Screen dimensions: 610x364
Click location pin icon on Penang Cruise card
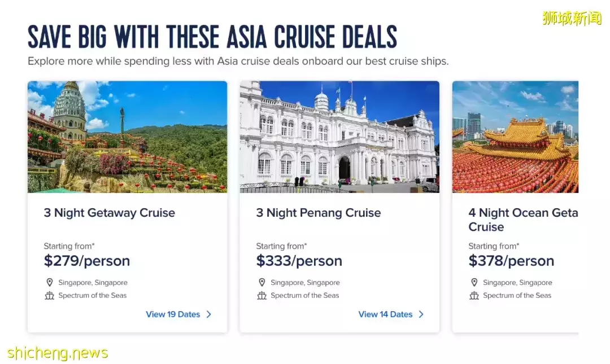coord(262,282)
